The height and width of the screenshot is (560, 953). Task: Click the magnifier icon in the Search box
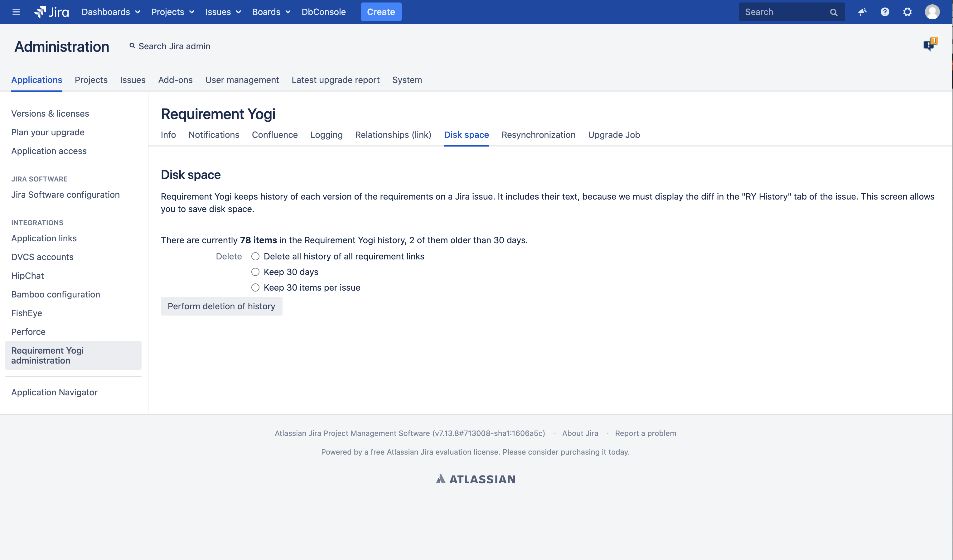834,12
